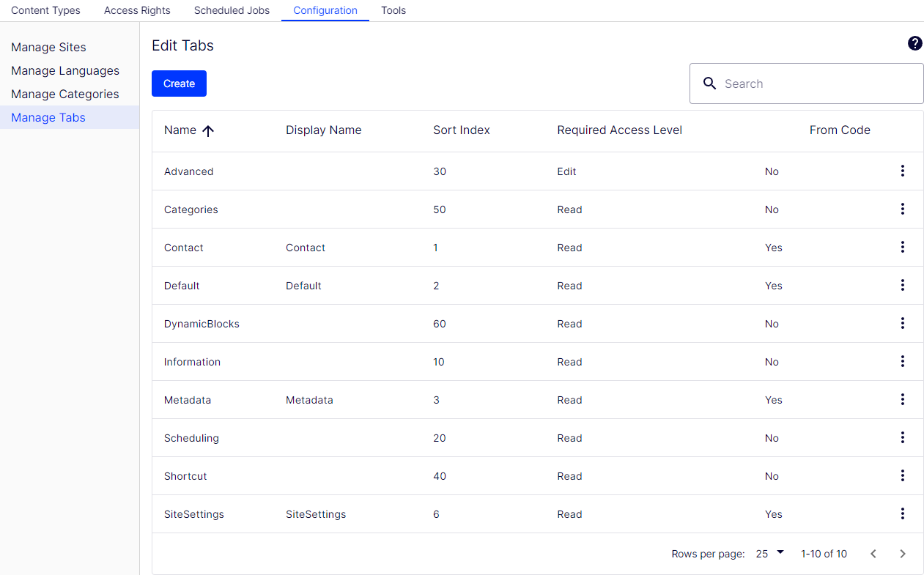Click sort index value 50
This screenshot has height=575, width=924.
point(440,209)
